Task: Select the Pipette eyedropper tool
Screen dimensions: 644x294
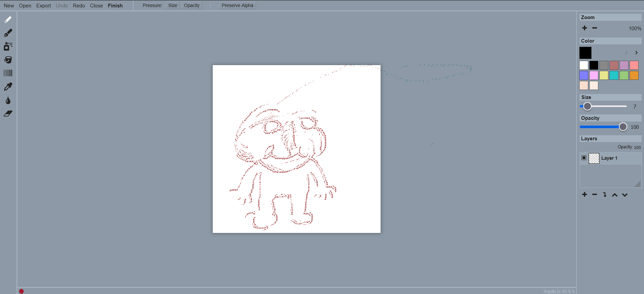Action: coord(8,87)
